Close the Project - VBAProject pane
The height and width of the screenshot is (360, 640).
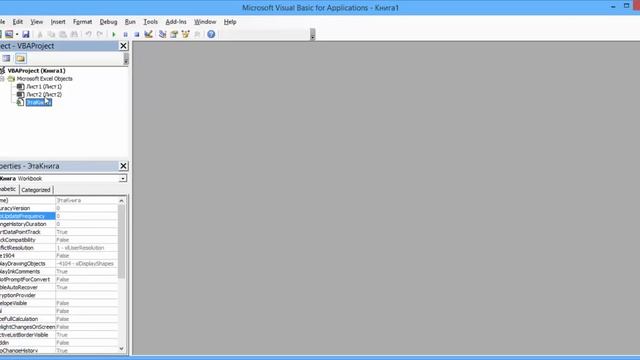coord(123,46)
